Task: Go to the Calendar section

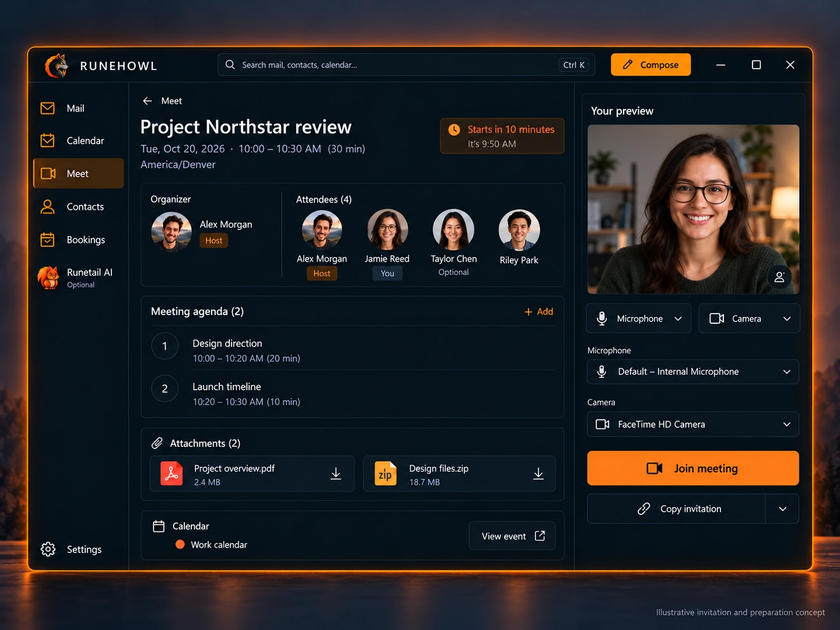Action: click(x=79, y=141)
